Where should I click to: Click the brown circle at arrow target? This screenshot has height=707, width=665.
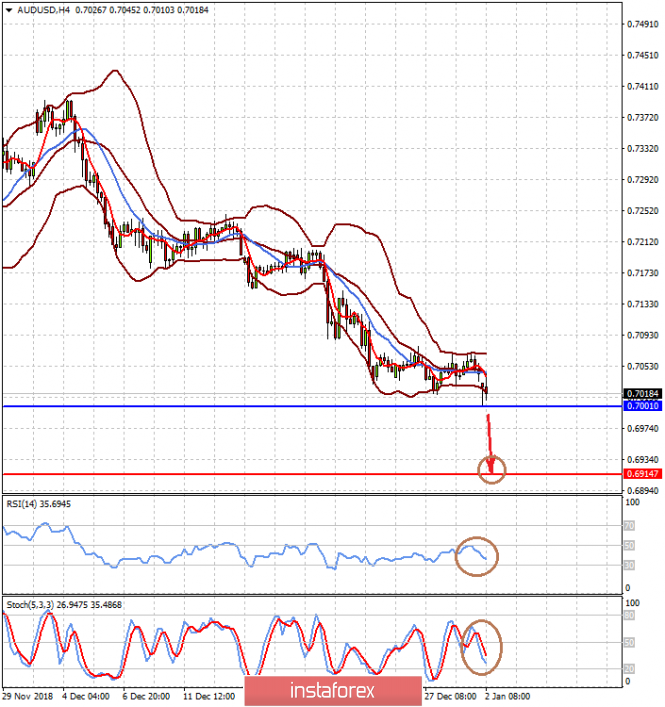point(492,468)
